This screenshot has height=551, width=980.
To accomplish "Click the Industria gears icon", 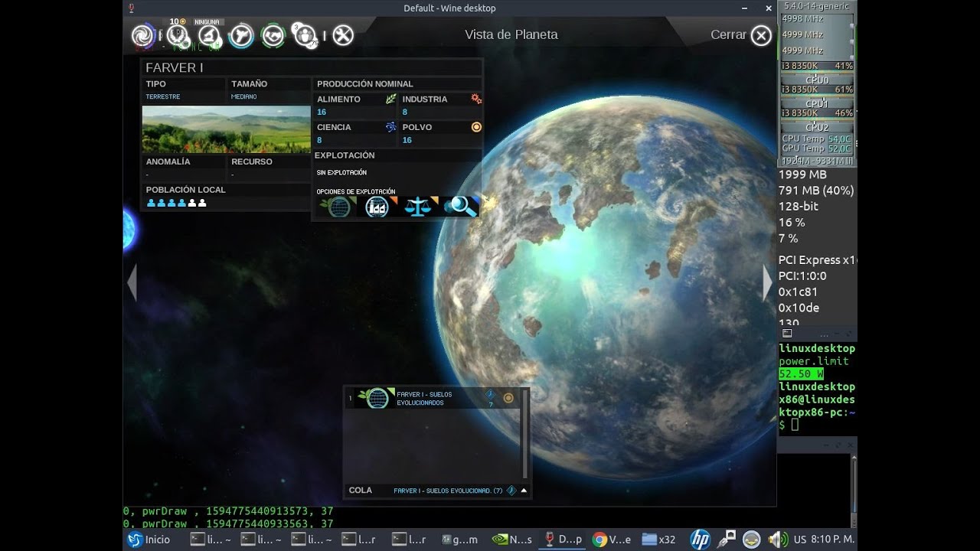I will click(476, 99).
